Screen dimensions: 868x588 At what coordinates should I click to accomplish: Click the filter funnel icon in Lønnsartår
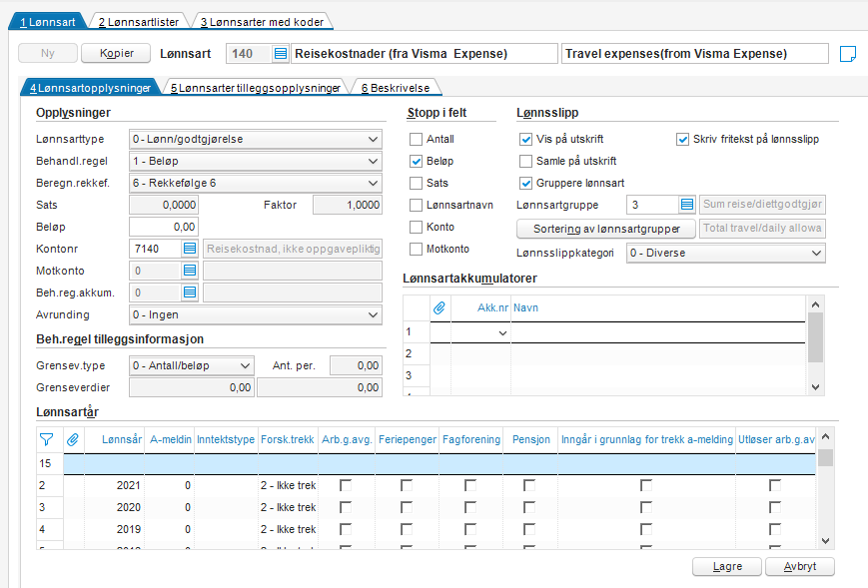click(x=47, y=440)
